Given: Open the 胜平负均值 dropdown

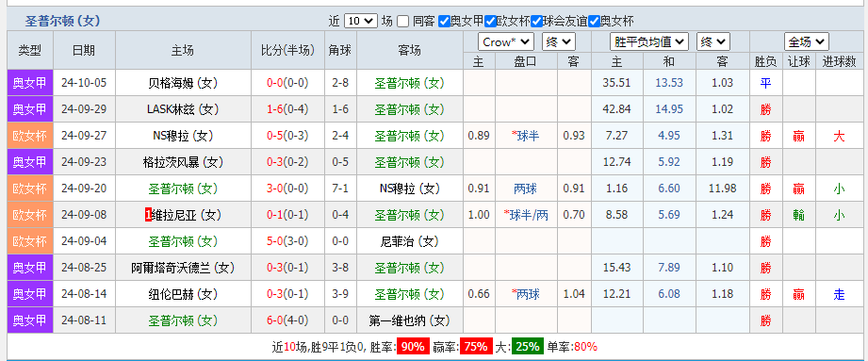Looking at the screenshot, I should tap(648, 42).
